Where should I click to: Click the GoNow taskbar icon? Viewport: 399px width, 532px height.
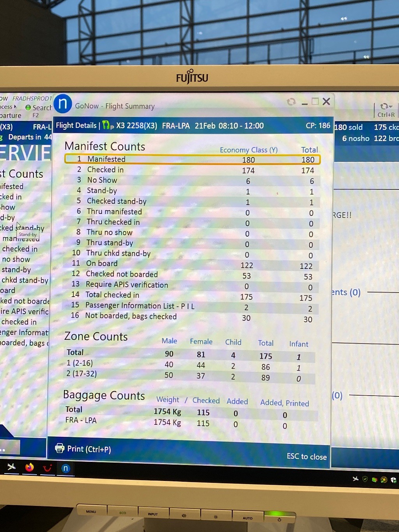pos(65,468)
